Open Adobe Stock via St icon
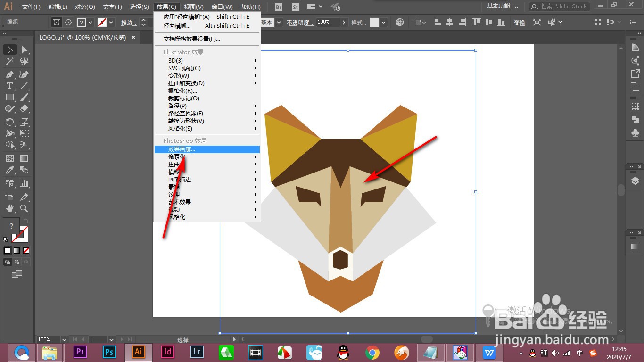 pyautogui.click(x=296, y=7)
